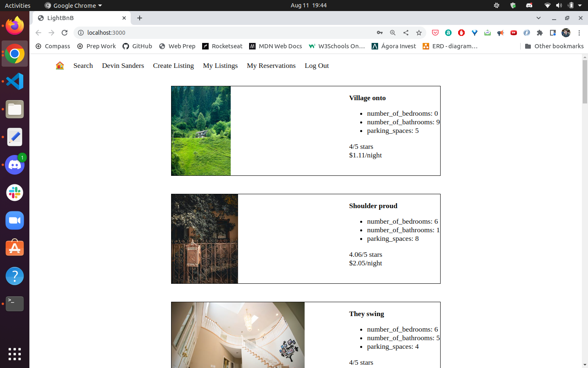Show Applications grid in dock
The image size is (588, 368).
(15, 354)
